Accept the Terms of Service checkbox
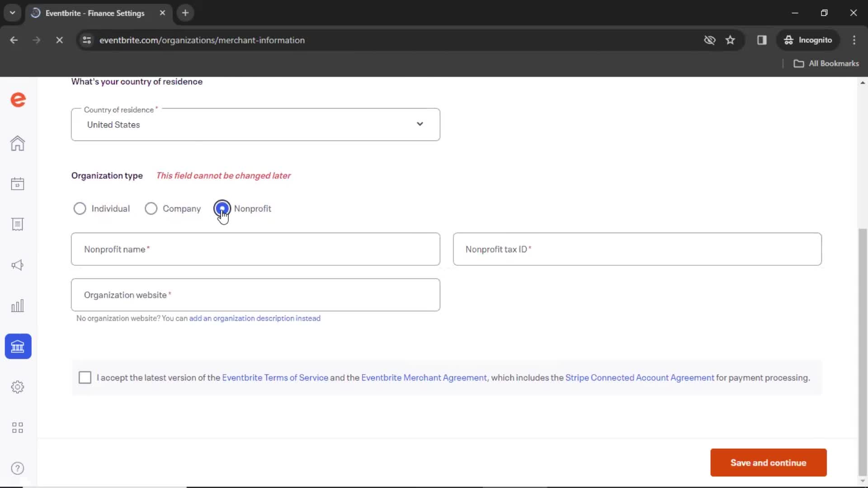The image size is (868, 488). click(x=85, y=378)
